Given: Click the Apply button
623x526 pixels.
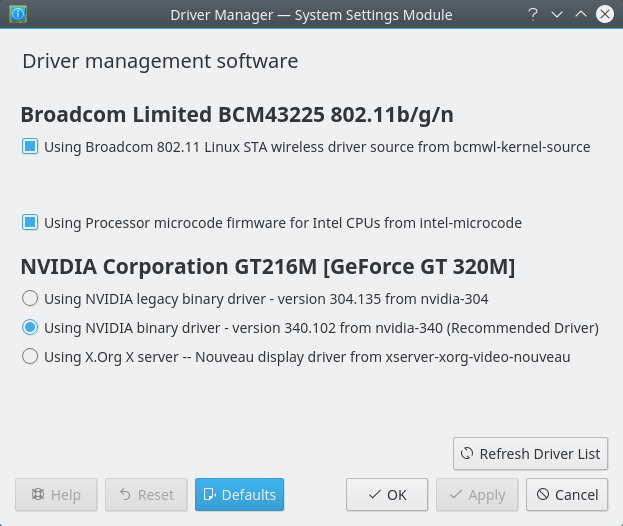Looking at the screenshot, I should [478, 494].
